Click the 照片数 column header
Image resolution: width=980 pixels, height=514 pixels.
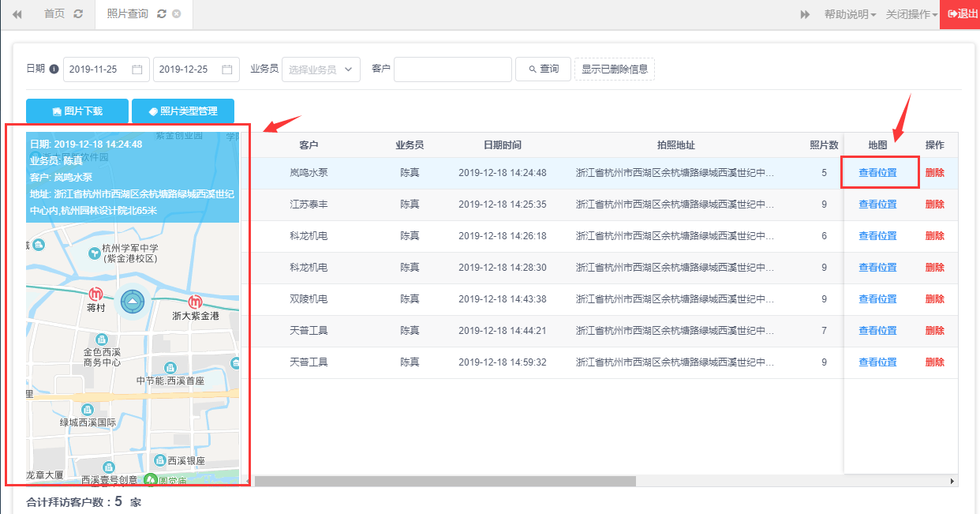(x=824, y=145)
